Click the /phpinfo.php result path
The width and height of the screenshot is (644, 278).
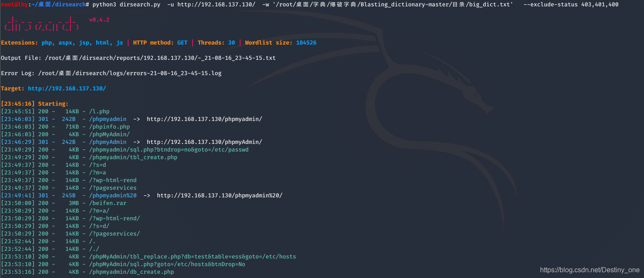coord(109,126)
